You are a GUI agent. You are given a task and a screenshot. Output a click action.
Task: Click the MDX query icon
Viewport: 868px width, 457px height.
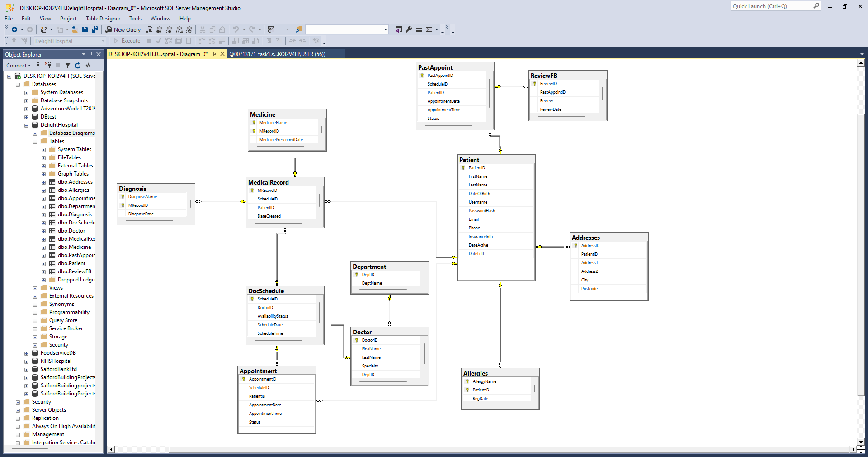coord(159,29)
